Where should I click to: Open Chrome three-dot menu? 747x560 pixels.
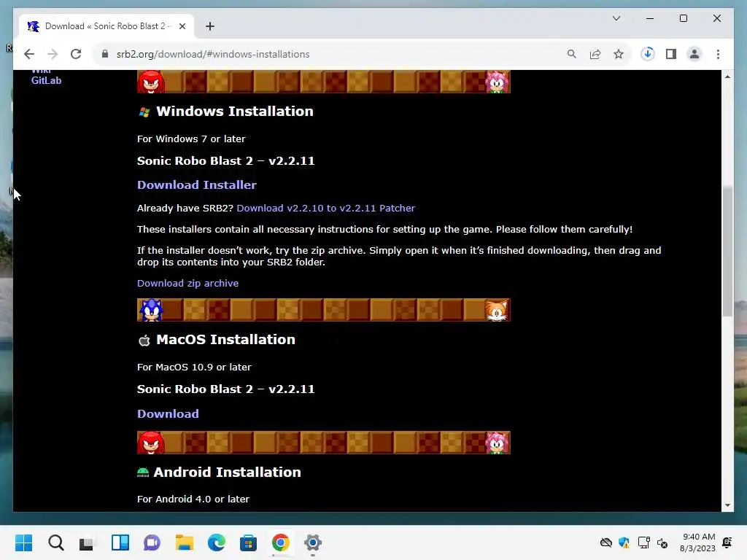click(x=718, y=54)
